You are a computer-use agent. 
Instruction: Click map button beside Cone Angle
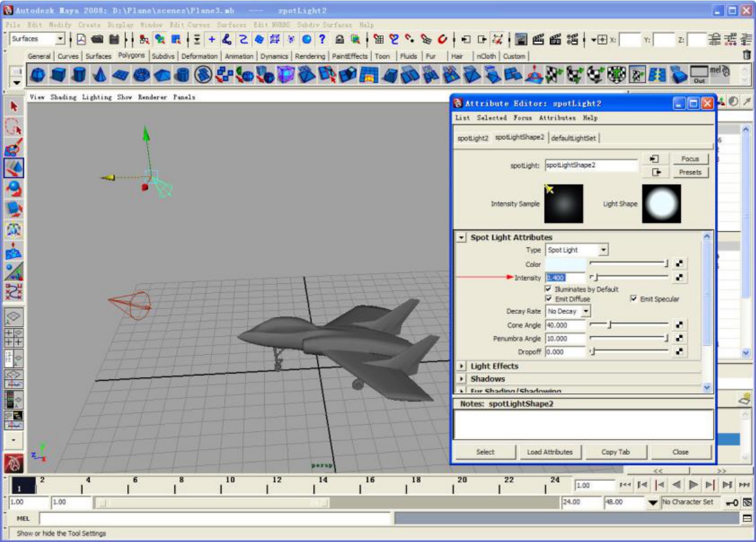click(680, 325)
